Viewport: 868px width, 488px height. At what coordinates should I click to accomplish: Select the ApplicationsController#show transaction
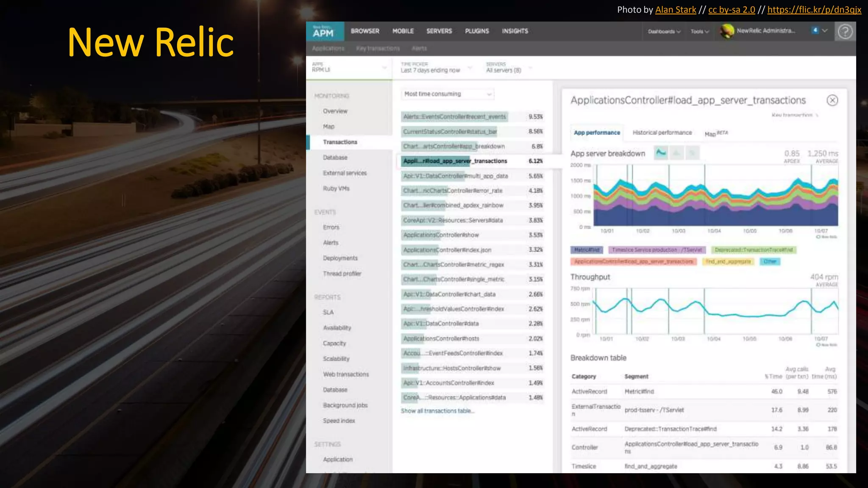(473, 235)
